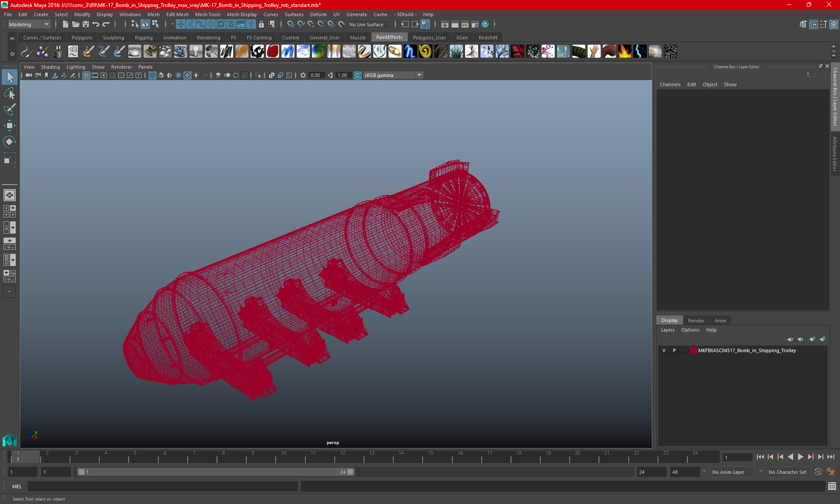Jump to the end of playback range

click(830, 457)
